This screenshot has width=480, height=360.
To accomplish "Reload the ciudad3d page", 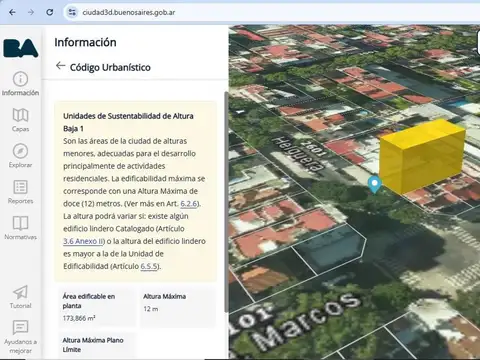I will pos(50,12).
